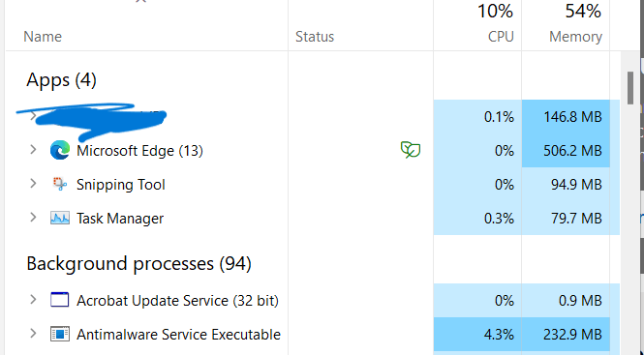Expand the Microsoft Edge process group
The image size is (644, 355).
33,150
